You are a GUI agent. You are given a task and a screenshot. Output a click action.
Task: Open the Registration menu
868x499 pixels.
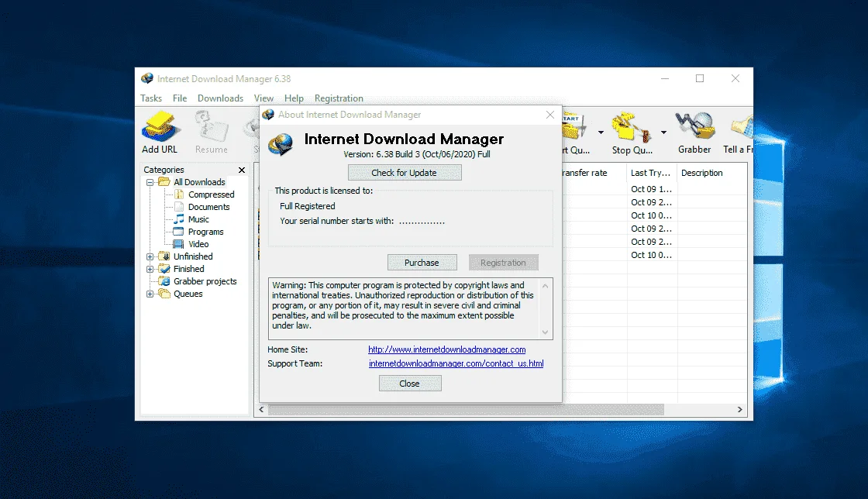[x=339, y=98]
